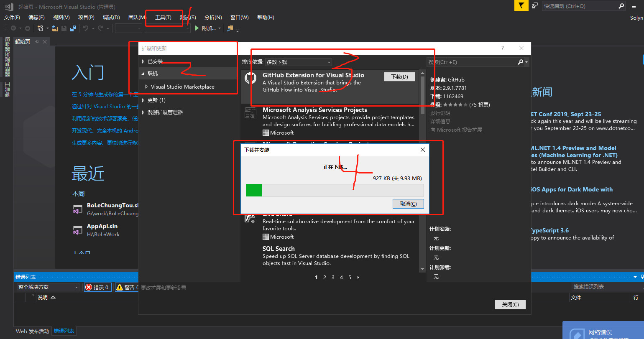Click the redo toolbar icon

tap(100, 28)
